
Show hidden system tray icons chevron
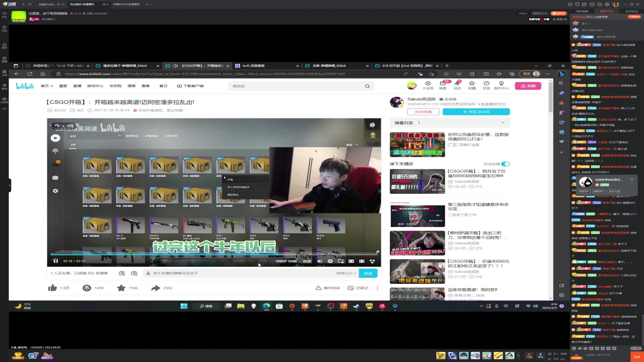point(481,306)
